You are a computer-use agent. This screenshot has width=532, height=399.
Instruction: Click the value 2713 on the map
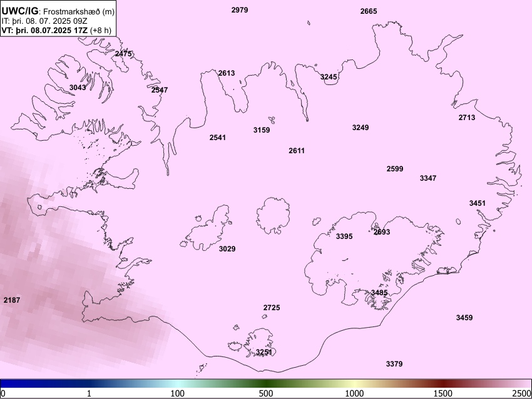point(467,118)
